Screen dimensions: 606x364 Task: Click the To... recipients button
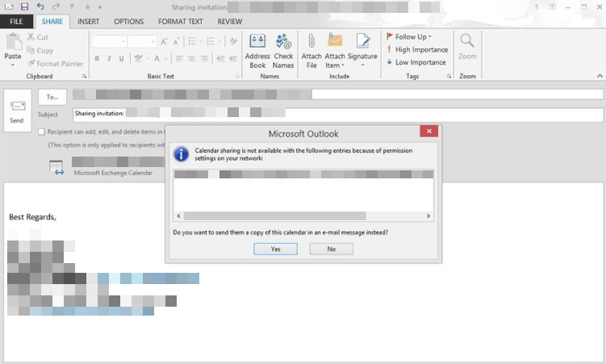pyautogui.click(x=52, y=97)
